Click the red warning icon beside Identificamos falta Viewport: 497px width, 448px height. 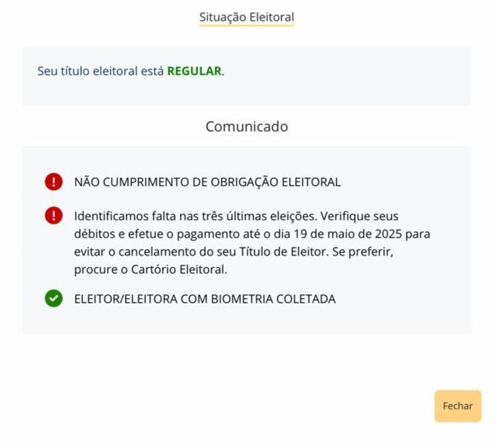coord(54,216)
